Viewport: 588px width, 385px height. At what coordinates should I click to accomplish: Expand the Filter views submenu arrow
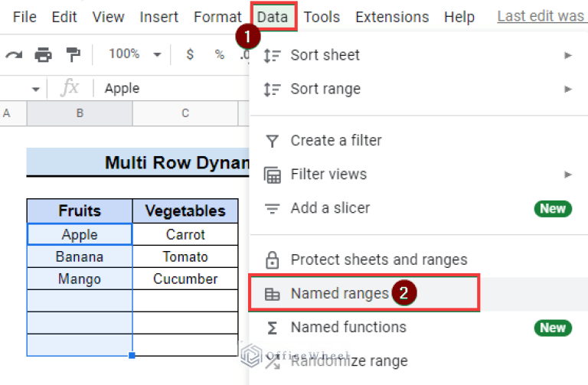(568, 175)
